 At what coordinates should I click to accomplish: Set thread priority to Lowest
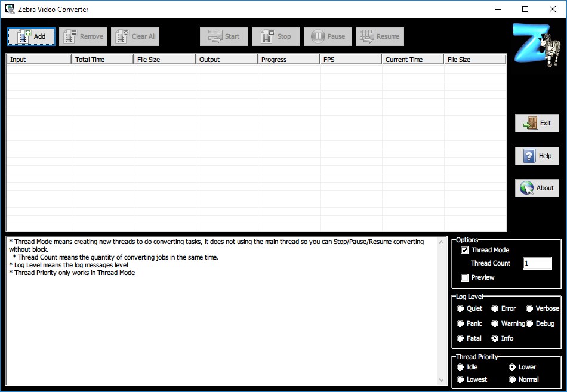point(460,379)
